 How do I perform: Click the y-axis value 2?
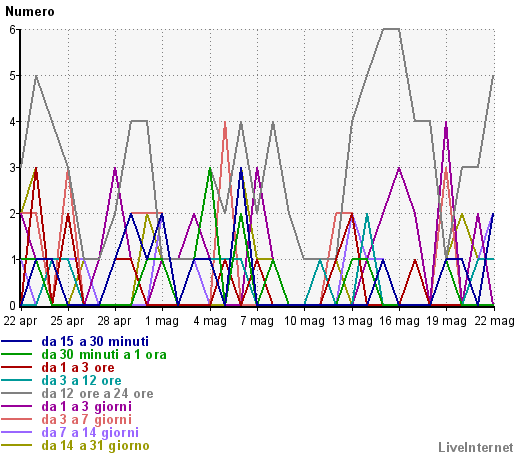[13, 214]
